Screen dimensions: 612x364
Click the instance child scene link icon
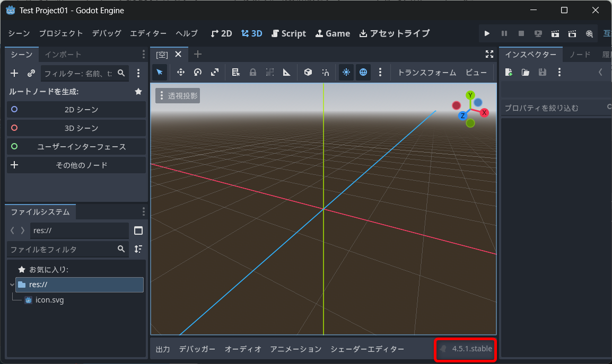coord(31,73)
